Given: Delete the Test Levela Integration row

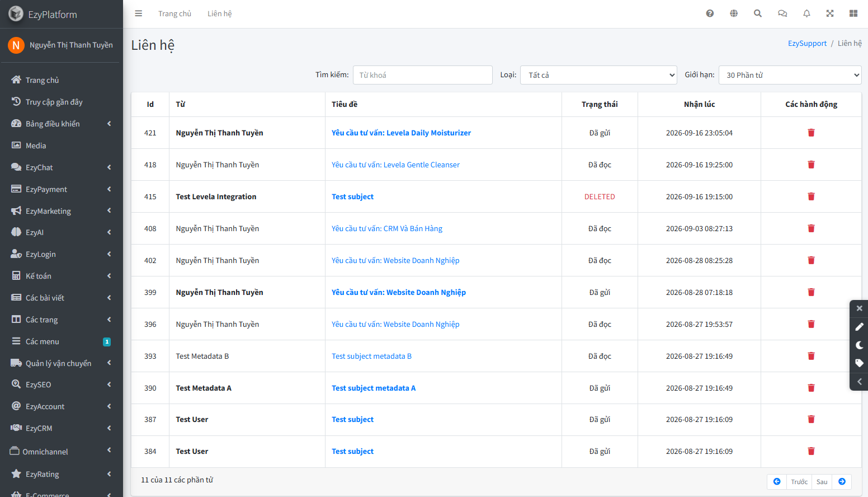Looking at the screenshot, I should 811,196.
